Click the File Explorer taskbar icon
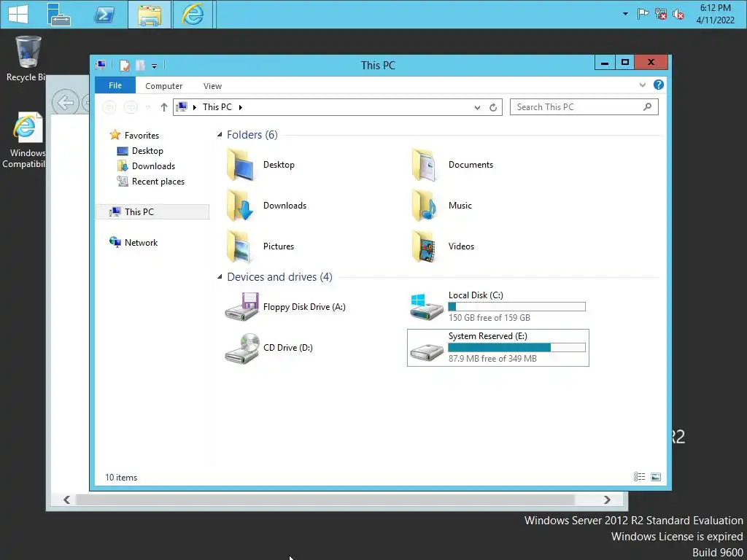The width and height of the screenshot is (747, 560). (150, 15)
